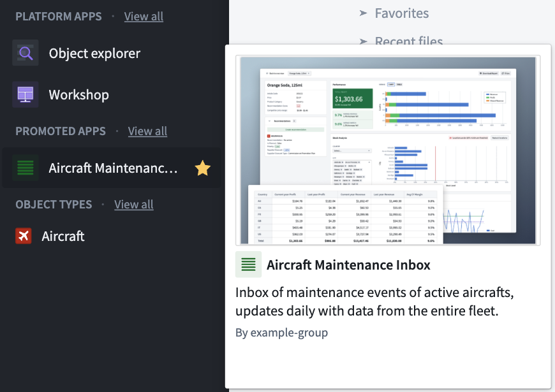The image size is (555, 392).
Task: Click the "By example-group" author text
Action: pyautogui.click(x=282, y=333)
